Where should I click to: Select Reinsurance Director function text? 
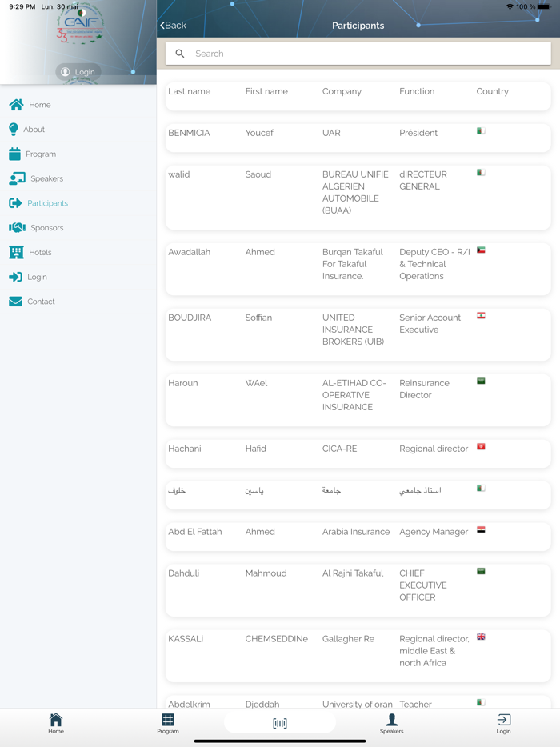(x=424, y=389)
